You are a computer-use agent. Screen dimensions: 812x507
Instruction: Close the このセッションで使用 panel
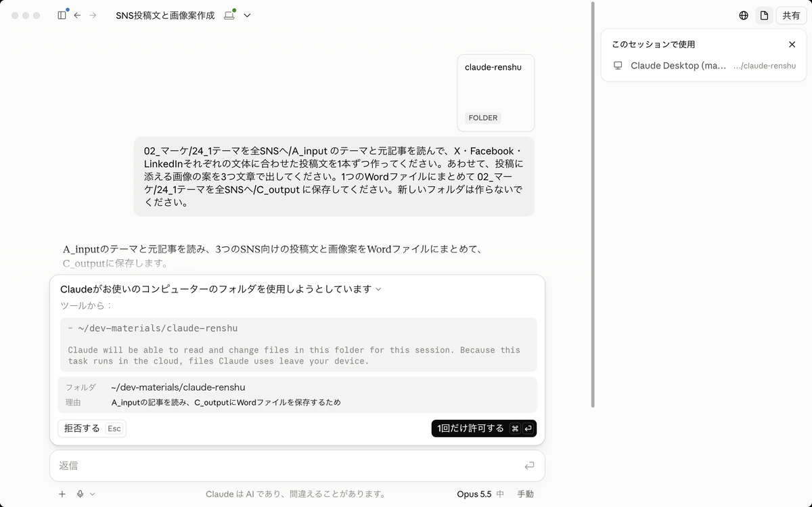click(792, 45)
